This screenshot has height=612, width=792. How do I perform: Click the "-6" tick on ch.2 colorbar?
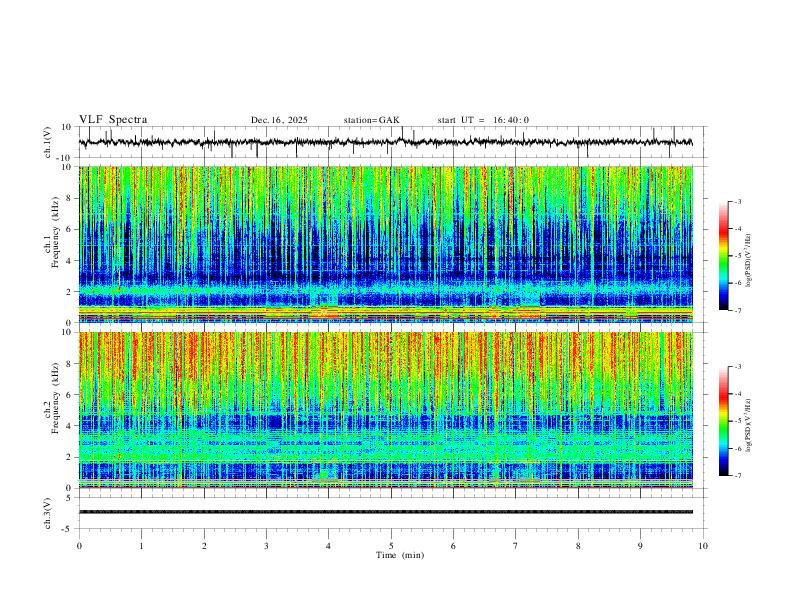tap(738, 448)
